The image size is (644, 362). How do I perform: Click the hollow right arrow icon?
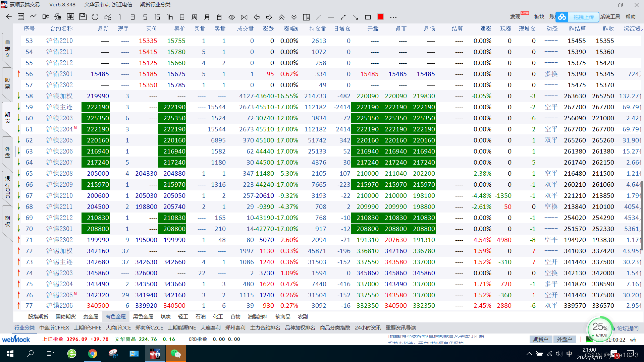pos(269,17)
